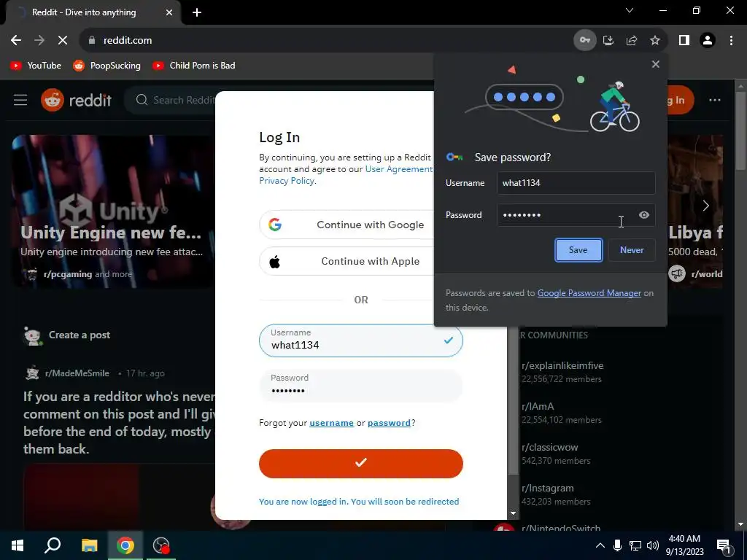Click Continue with Apple

tap(348, 262)
